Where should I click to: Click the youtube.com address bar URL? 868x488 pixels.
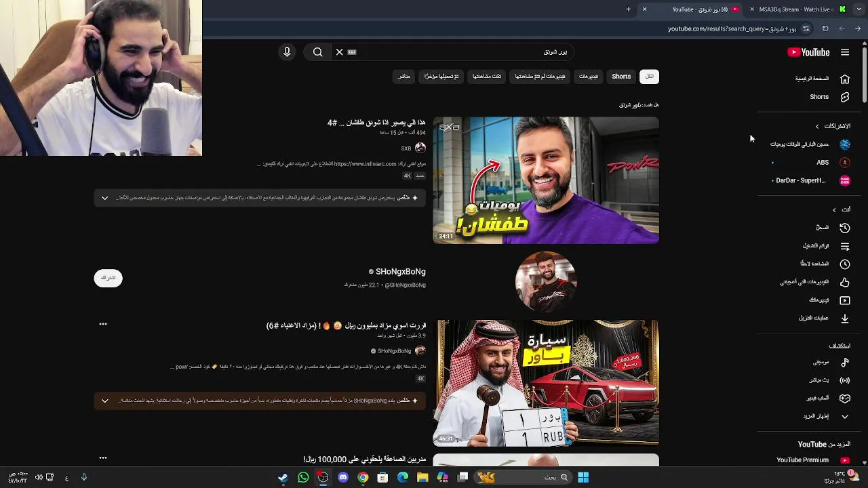[732, 28]
